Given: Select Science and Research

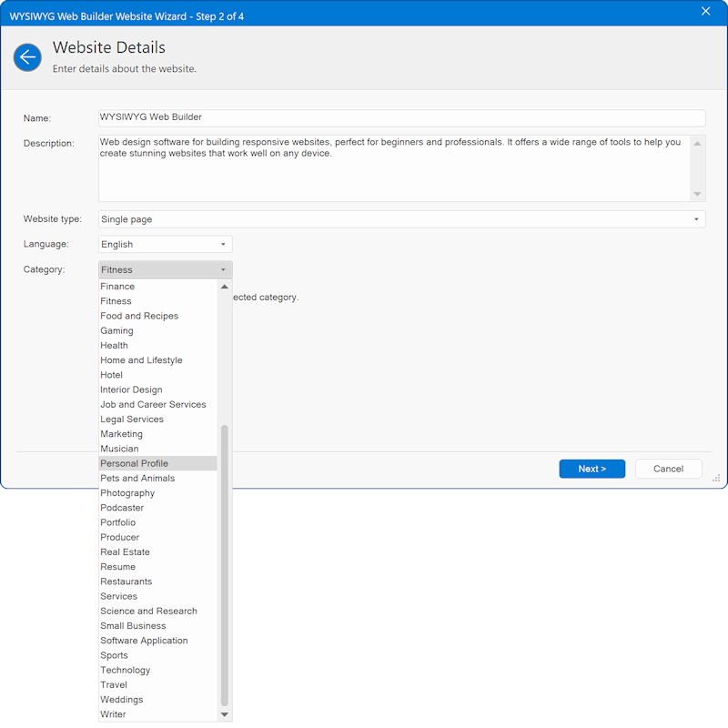Looking at the screenshot, I should pos(157,612).
